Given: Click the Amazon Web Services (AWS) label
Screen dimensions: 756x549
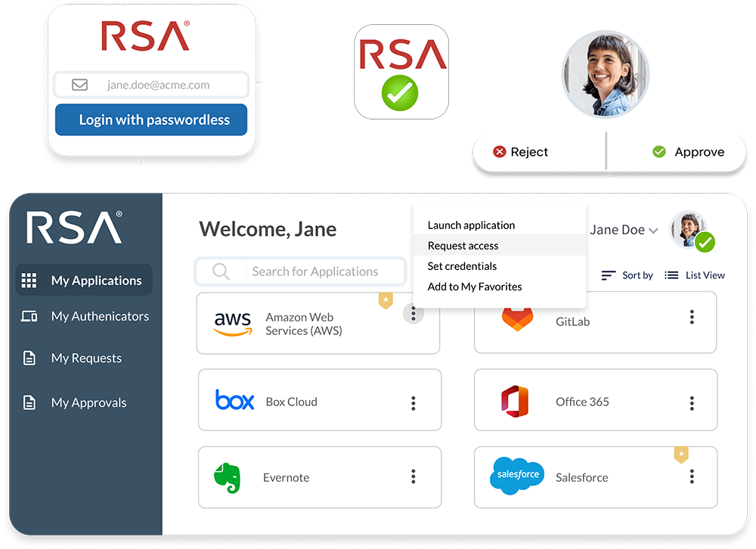Looking at the screenshot, I should click(x=304, y=324).
